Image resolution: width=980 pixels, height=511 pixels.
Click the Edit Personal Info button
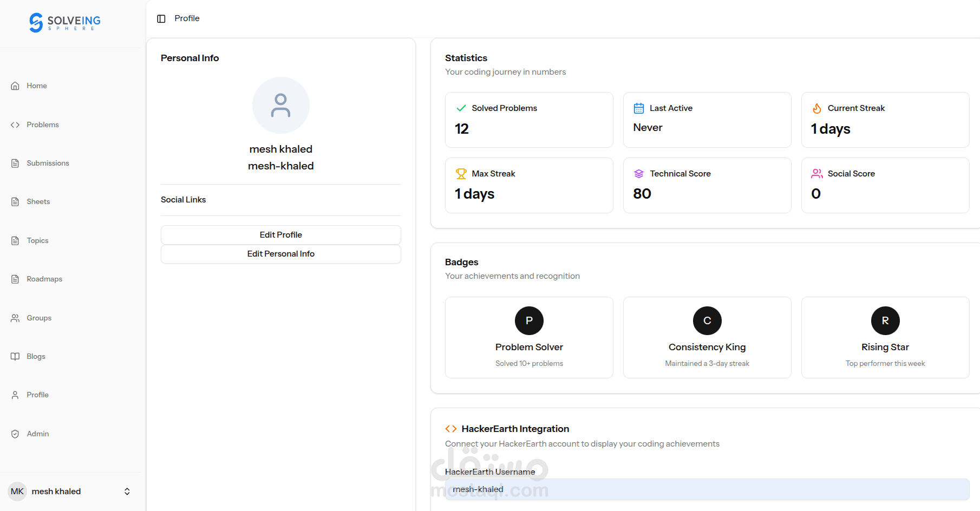click(x=281, y=254)
